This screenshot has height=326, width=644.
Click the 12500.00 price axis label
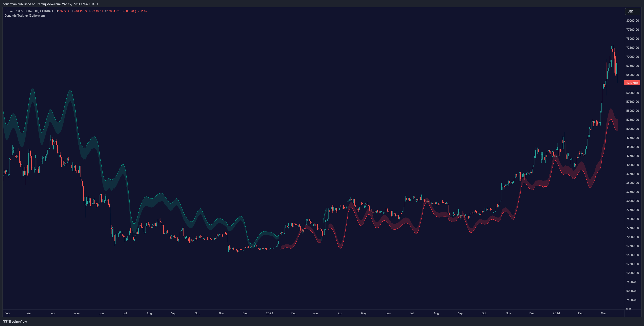[x=633, y=264]
